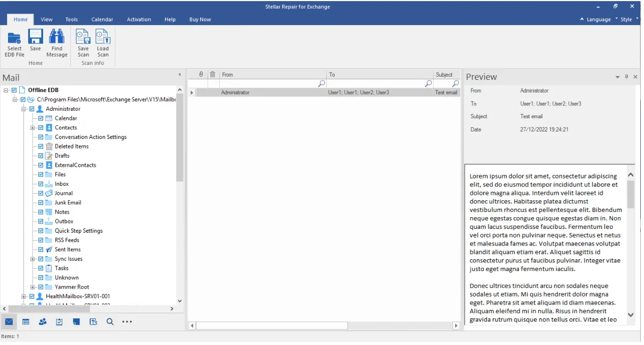The width and height of the screenshot is (644, 345).
Task: Expand the Yammer Root folder node
Action: [x=32, y=287]
